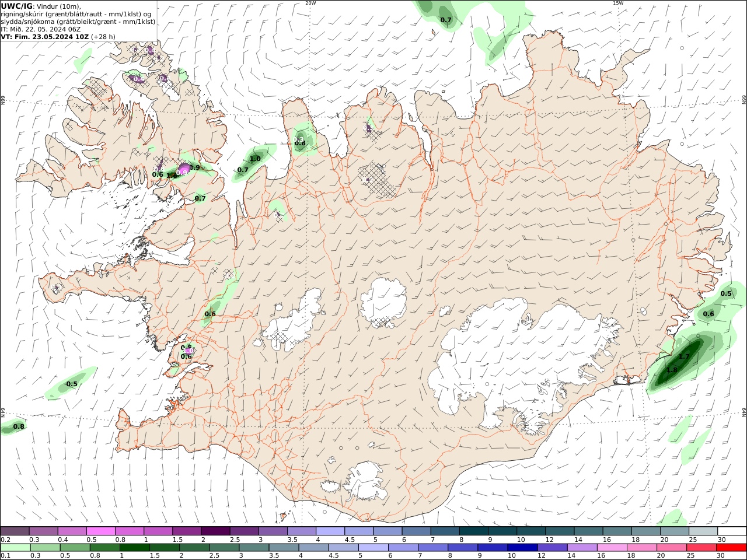Click the 1.8 precipitation value on the dark green cell

click(x=672, y=370)
